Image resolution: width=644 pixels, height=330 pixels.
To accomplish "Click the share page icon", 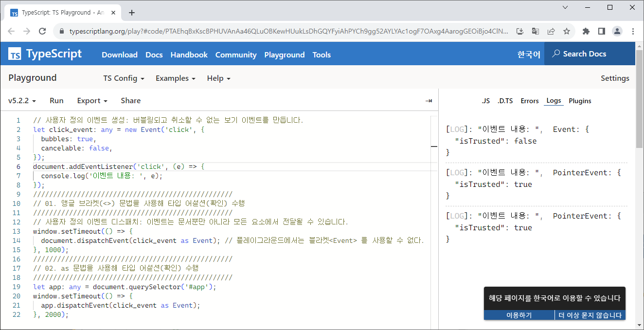I will coord(551,31).
